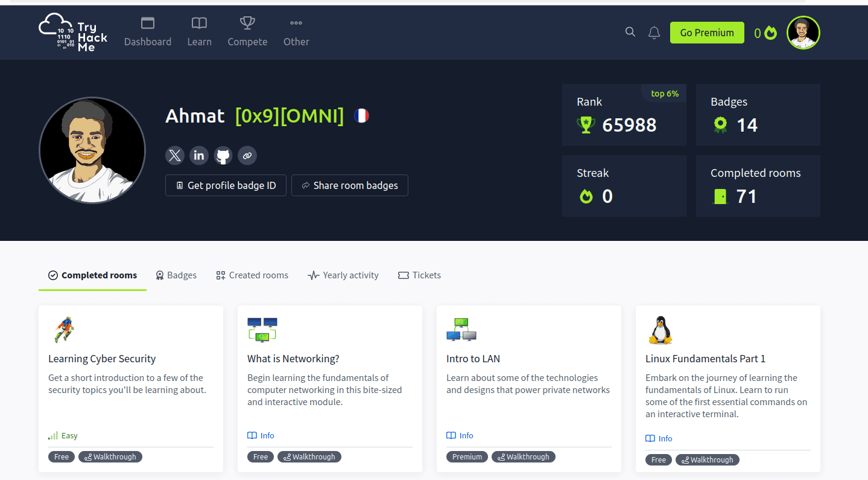Image resolution: width=868 pixels, height=480 pixels.
Task: Click Info link on Intro to LAN card
Action: tap(460, 435)
